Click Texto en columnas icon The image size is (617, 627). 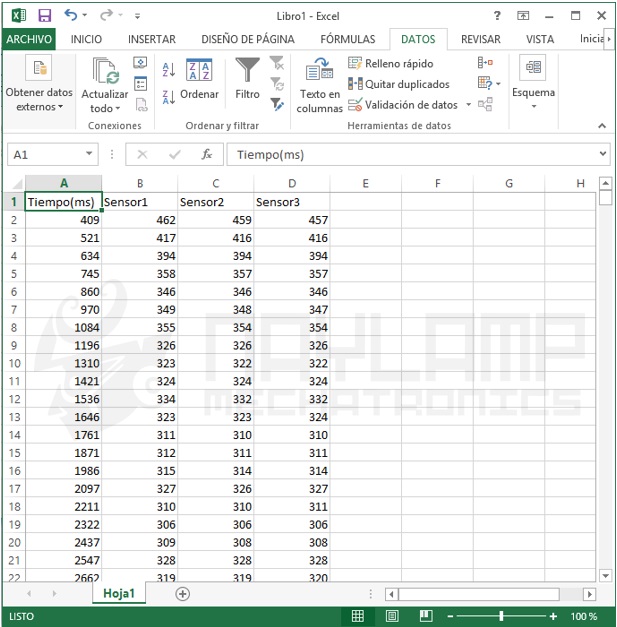tap(319, 70)
